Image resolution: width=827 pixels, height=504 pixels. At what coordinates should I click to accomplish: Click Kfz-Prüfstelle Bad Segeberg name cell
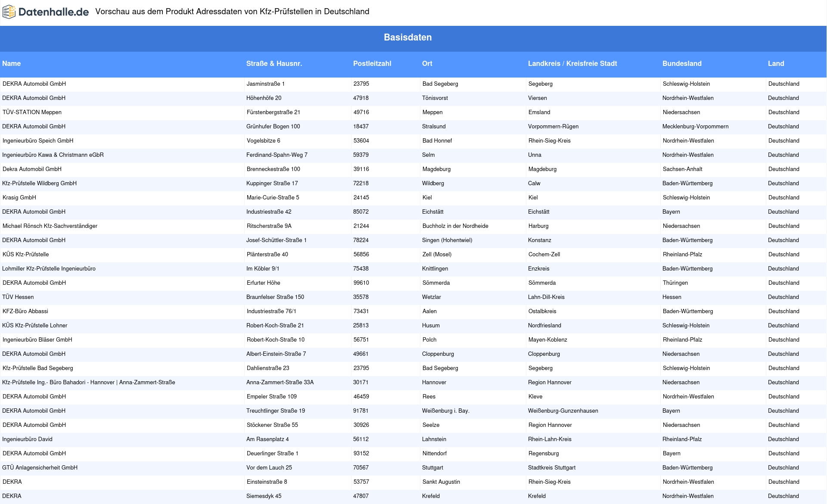38,368
